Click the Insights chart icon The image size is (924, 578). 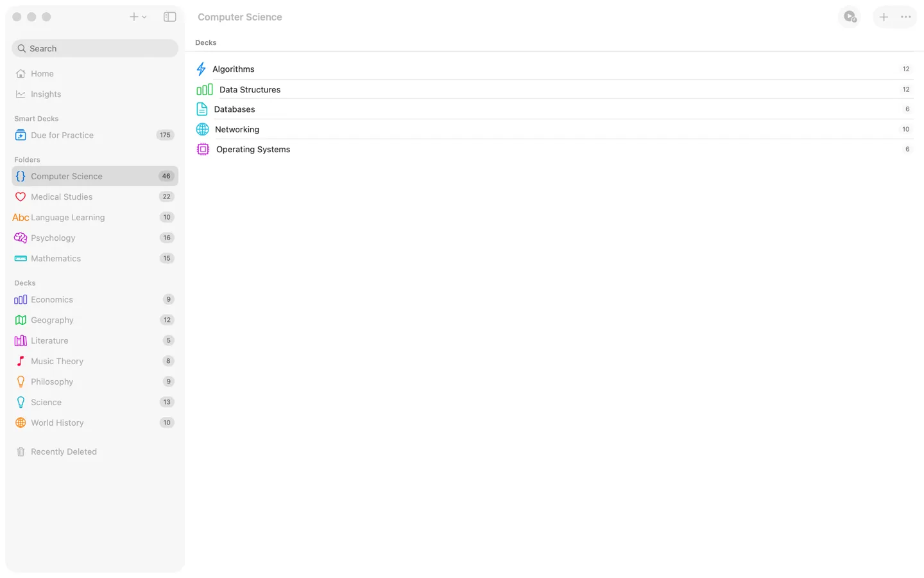[x=21, y=94]
